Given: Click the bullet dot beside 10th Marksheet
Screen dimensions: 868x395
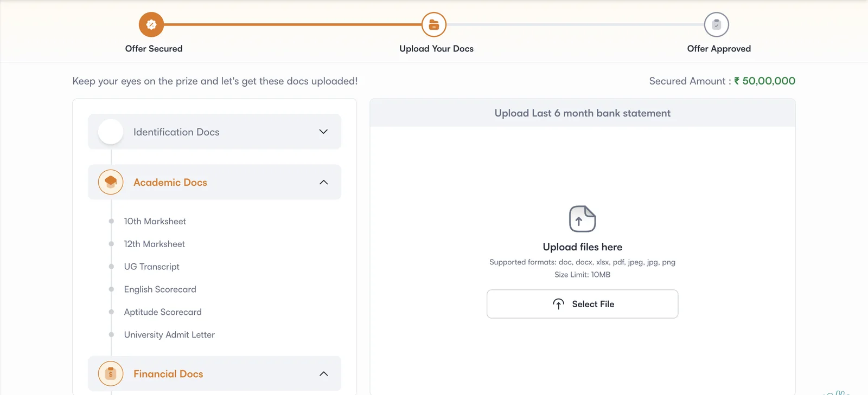Looking at the screenshot, I should [111, 221].
